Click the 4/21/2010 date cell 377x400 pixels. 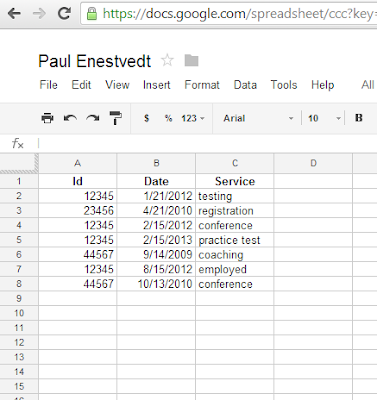click(x=156, y=211)
